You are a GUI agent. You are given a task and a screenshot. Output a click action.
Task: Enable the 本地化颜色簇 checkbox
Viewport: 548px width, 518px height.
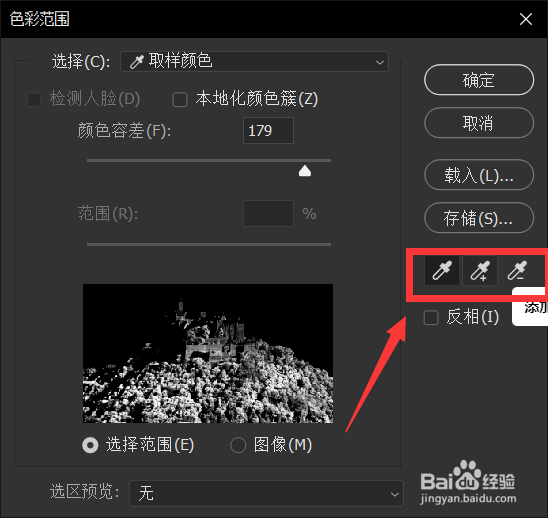point(180,99)
